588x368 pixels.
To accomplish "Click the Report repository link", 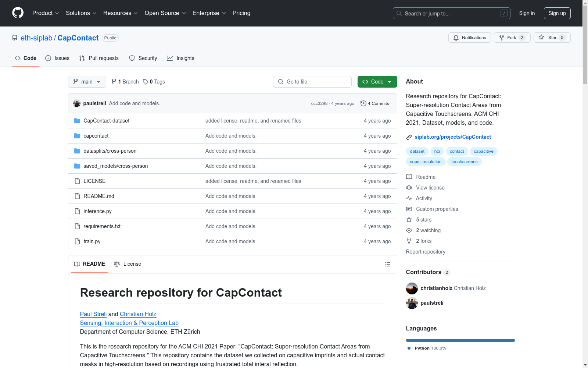I will (x=426, y=252).
